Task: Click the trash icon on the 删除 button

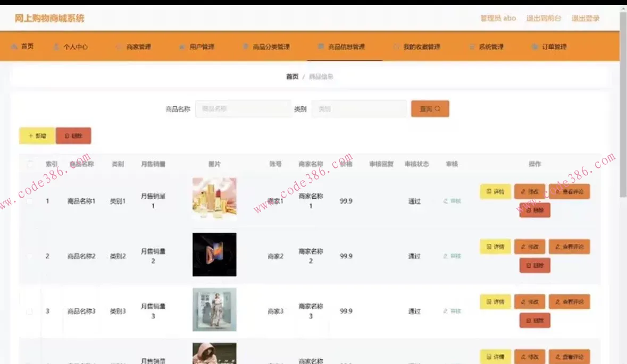Action: (66, 136)
